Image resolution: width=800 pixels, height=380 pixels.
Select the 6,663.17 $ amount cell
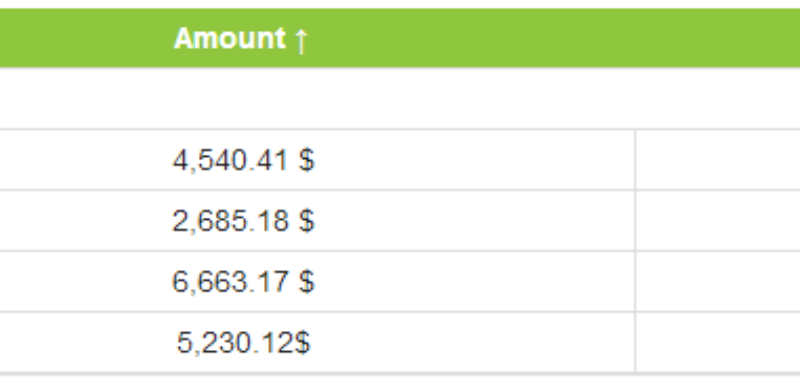click(x=317, y=282)
